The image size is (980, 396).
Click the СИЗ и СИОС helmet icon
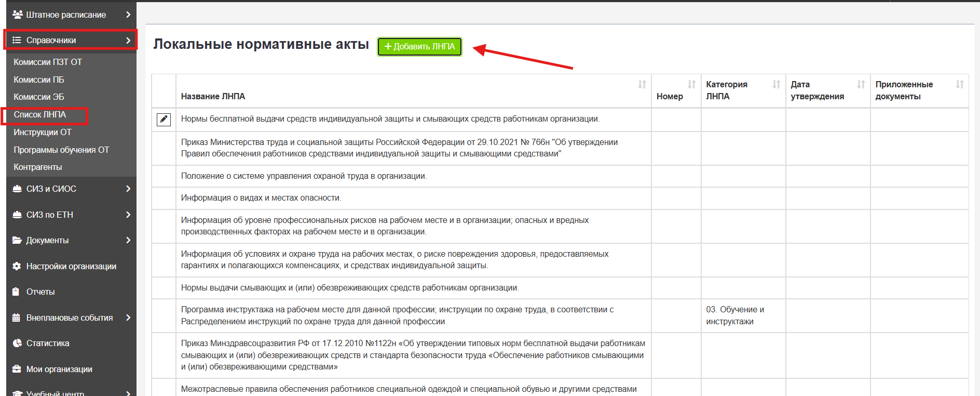tap(17, 189)
